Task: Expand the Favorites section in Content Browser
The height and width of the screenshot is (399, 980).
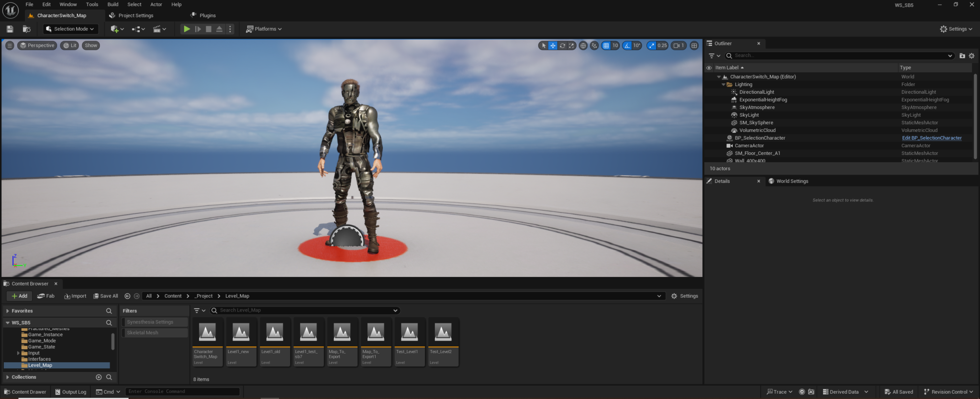Action: pyautogui.click(x=8, y=311)
